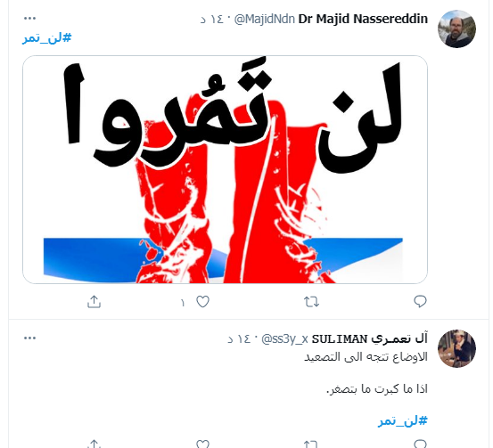Like Dr Majid Nassereddin's tweet
493x448 pixels.
(202, 302)
